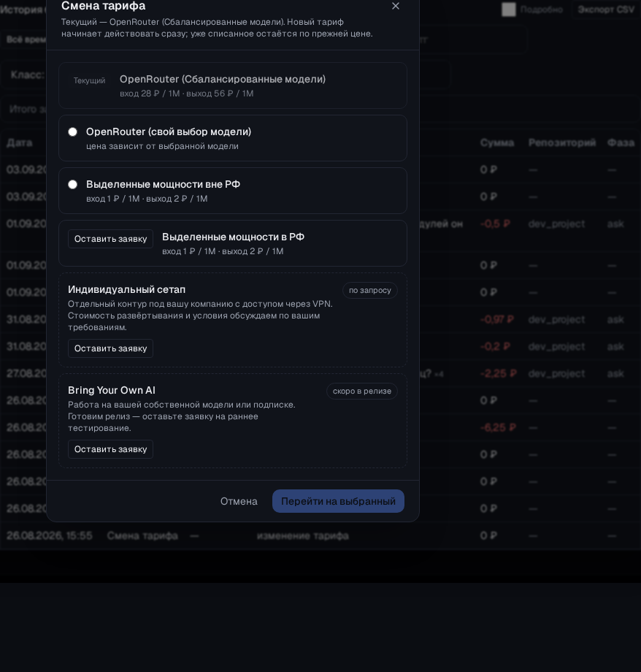Click цена зависит от выбранной модели text

pos(162,146)
